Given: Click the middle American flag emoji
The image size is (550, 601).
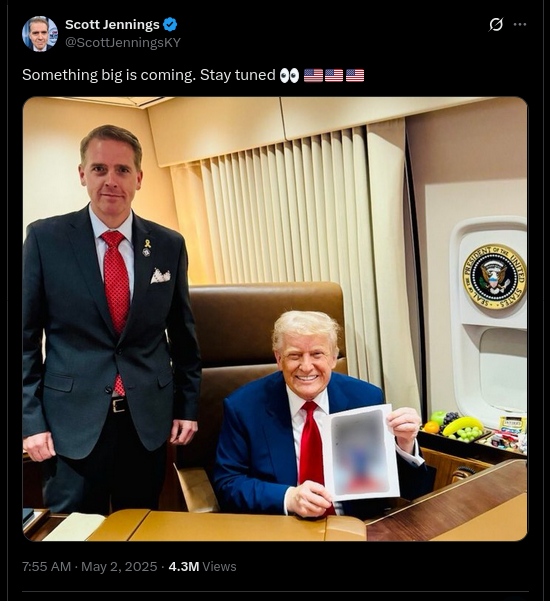Looking at the screenshot, I should click(x=334, y=75).
